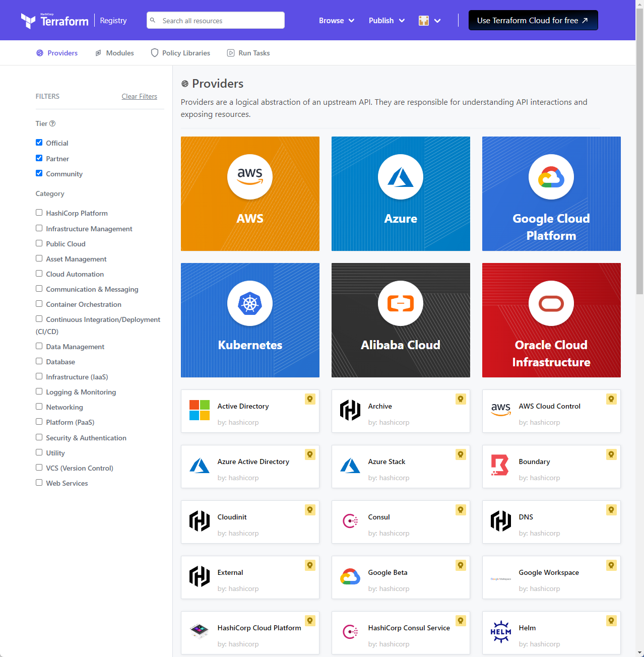Click the AWS provider logo tile
The height and width of the screenshot is (657, 644).
(x=250, y=177)
